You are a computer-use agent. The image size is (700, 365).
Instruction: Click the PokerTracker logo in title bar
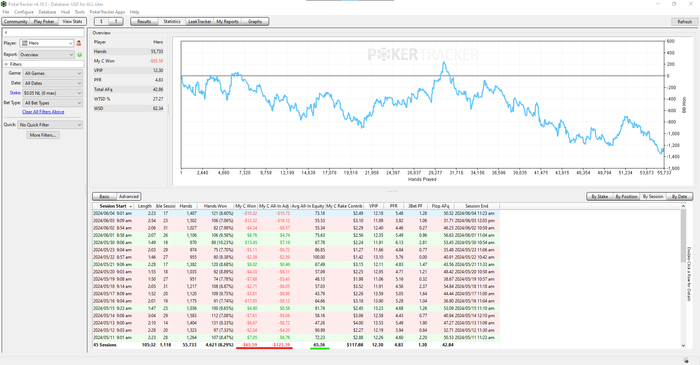[4, 4]
